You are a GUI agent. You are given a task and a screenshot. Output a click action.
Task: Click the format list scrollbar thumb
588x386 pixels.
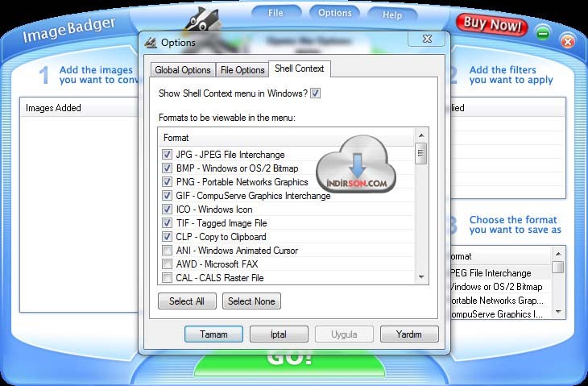pyautogui.click(x=420, y=153)
